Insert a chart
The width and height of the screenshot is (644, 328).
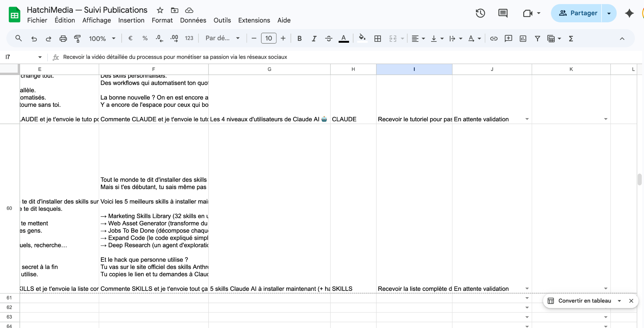pos(523,38)
